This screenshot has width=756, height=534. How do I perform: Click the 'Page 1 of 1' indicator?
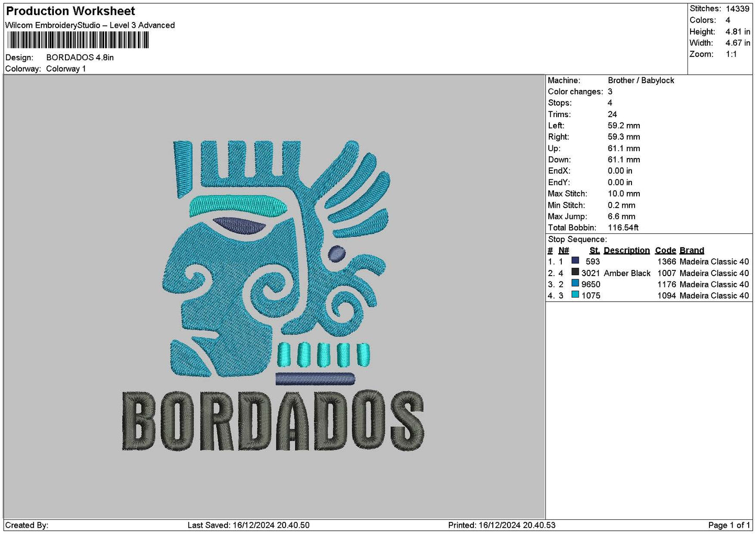point(729,525)
